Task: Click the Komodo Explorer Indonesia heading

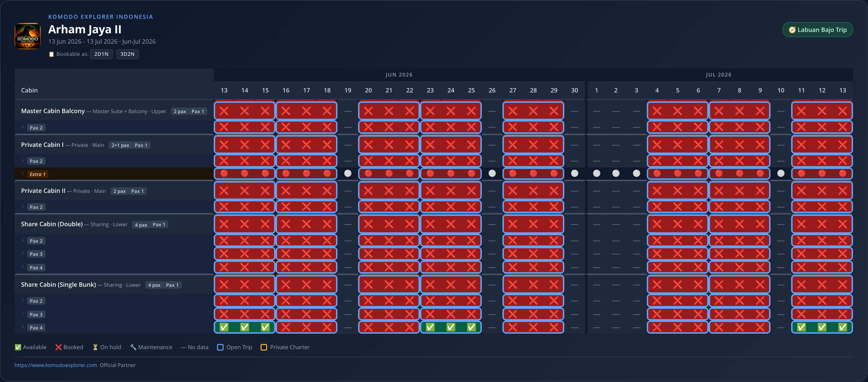Action: (100, 16)
